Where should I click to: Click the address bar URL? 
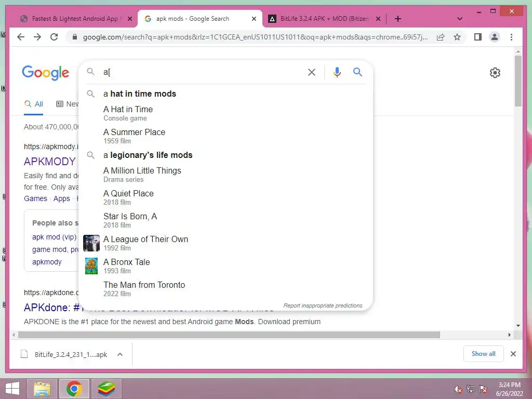point(255,37)
